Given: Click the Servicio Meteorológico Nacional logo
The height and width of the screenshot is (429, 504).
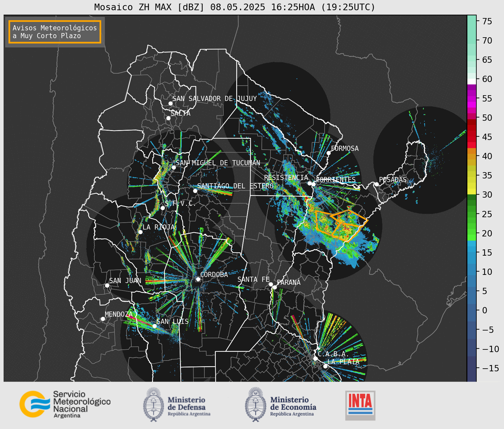Looking at the screenshot, I should [x=65, y=404].
